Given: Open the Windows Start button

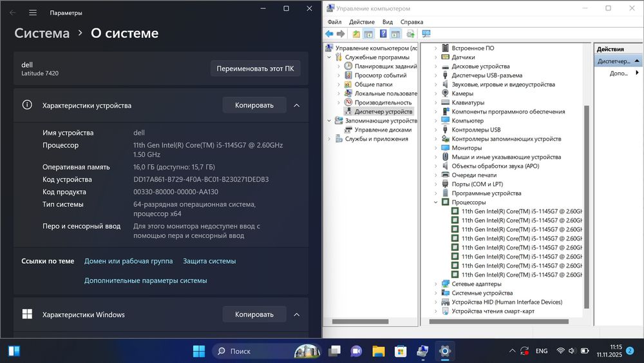Looking at the screenshot, I should [199, 351].
